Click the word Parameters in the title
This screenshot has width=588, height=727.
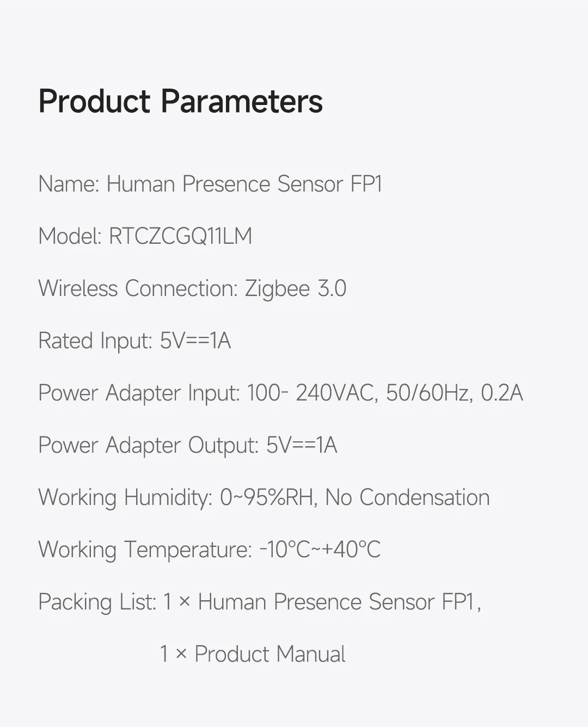[x=242, y=101]
